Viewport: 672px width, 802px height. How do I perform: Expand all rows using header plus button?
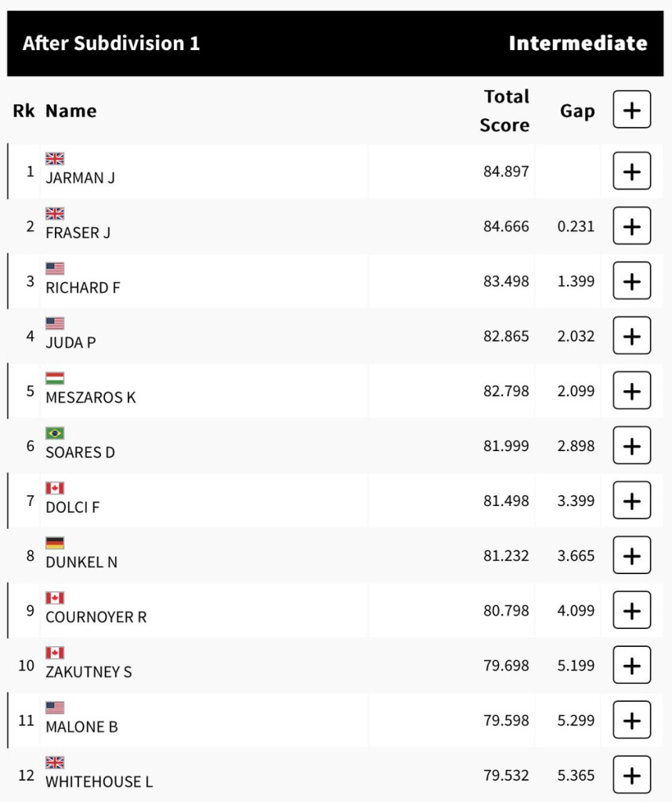(x=631, y=110)
